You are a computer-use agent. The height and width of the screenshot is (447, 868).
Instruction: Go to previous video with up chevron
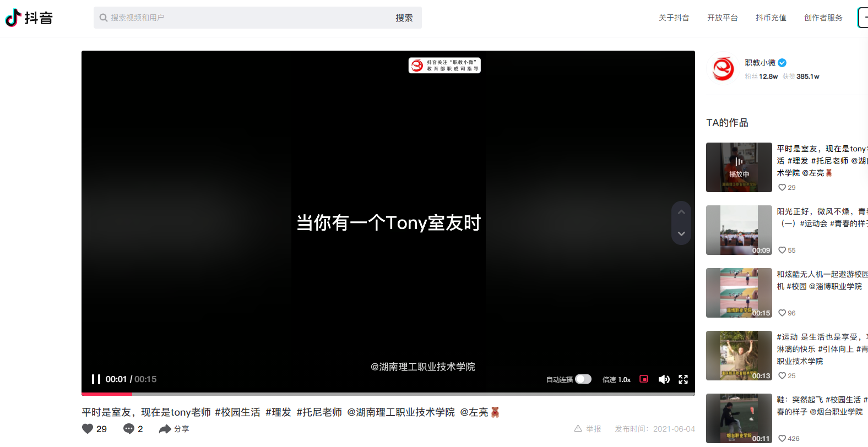click(x=681, y=212)
